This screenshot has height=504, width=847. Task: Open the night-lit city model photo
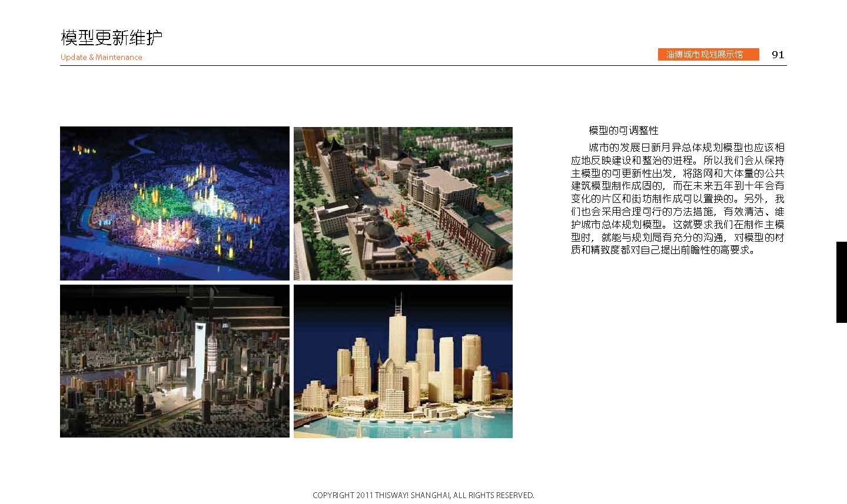click(x=175, y=203)
